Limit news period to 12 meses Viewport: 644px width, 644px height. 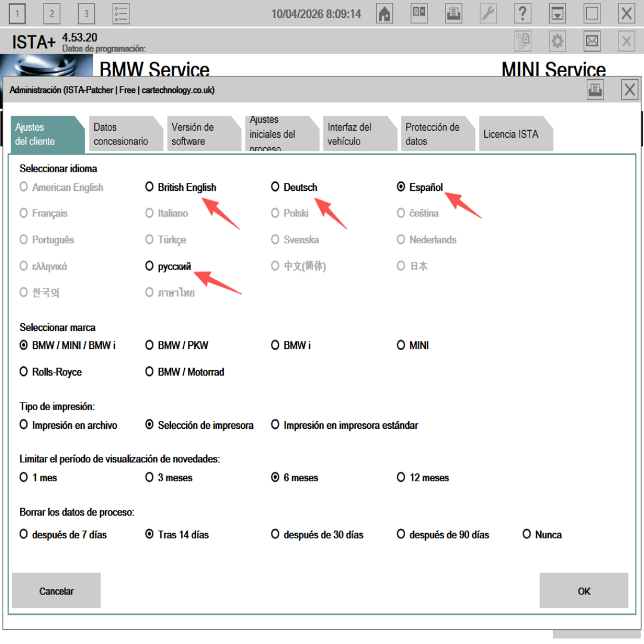pyautogui.click(x=423, y=478)
